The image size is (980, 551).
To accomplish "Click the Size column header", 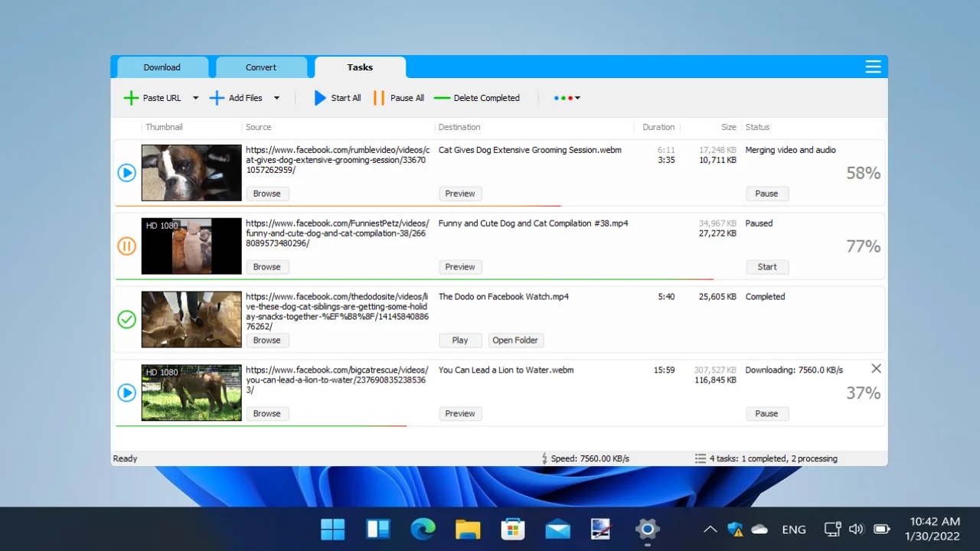I will [728, 127].
